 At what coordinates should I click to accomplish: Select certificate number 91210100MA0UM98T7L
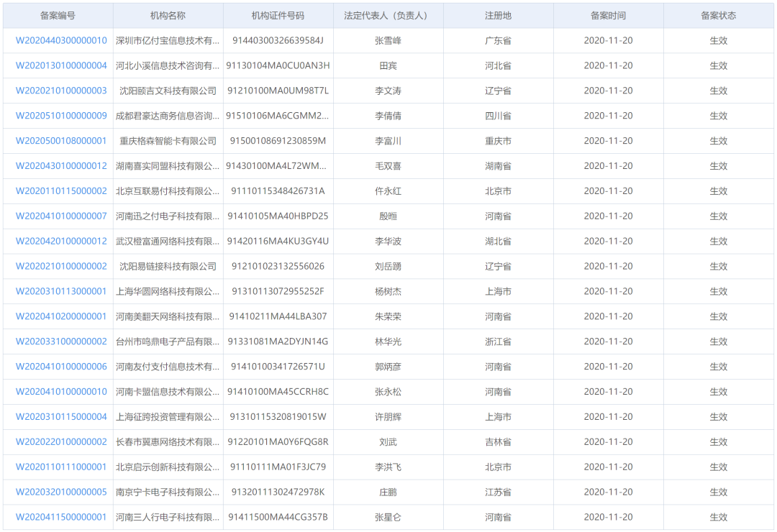[278, 91]
